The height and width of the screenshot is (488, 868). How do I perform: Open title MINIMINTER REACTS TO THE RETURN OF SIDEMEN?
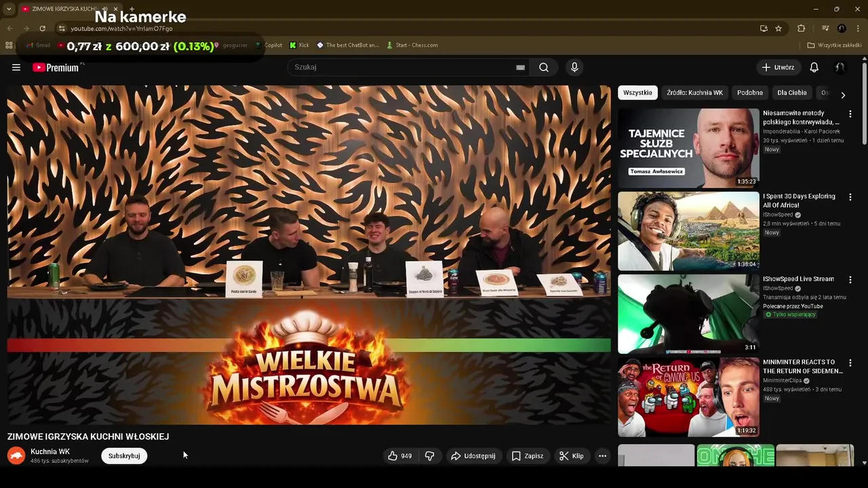point(802,367)
